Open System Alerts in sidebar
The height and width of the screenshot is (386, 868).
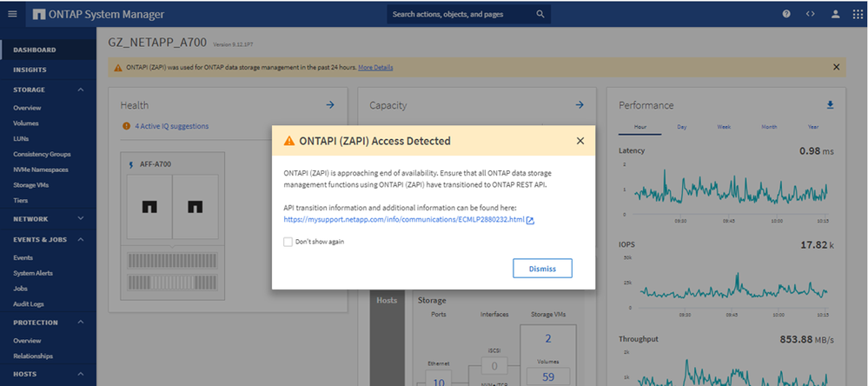click(x=33, y=273)
